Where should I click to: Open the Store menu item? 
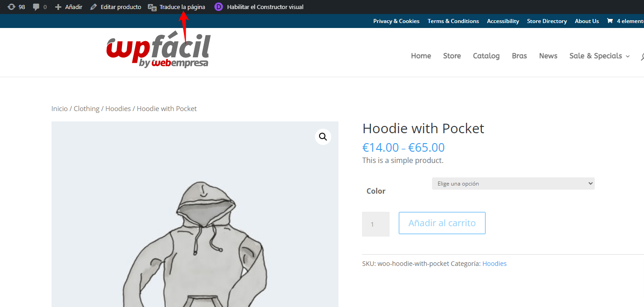coord(452,56)
